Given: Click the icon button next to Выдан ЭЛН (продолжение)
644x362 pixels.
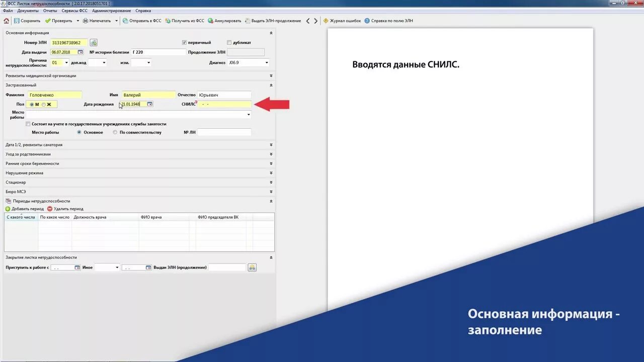Looking at the screenshot, I should (252, 267).
